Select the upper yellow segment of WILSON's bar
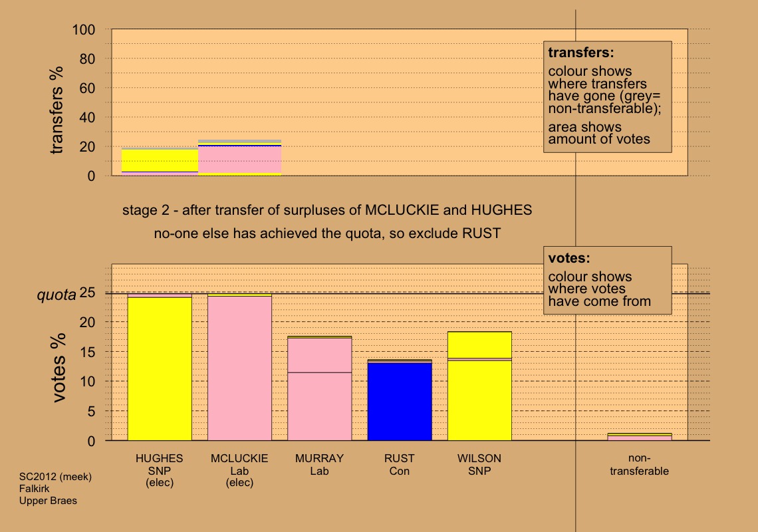758x532 pixels. tap(479, 344)
